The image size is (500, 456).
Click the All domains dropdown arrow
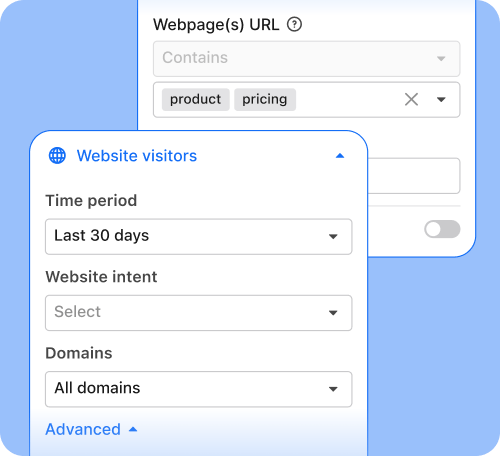click(333, 389)
